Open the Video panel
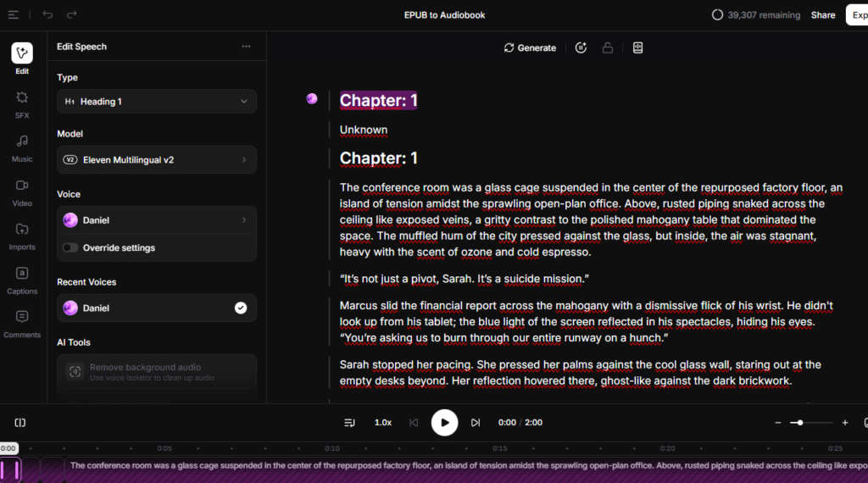 22,191
